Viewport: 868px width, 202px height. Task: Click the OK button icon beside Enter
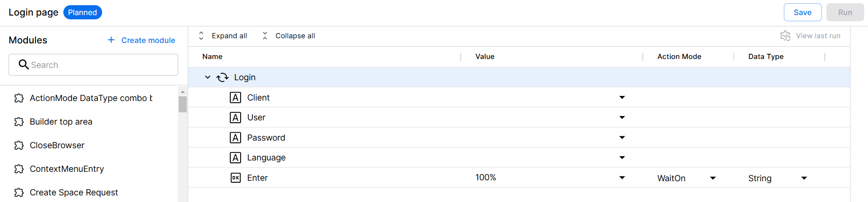pos(235,178)
